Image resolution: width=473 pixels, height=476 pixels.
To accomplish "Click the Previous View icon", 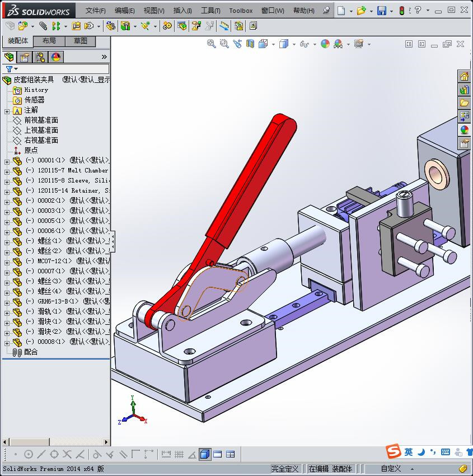I will pos(237,44).
